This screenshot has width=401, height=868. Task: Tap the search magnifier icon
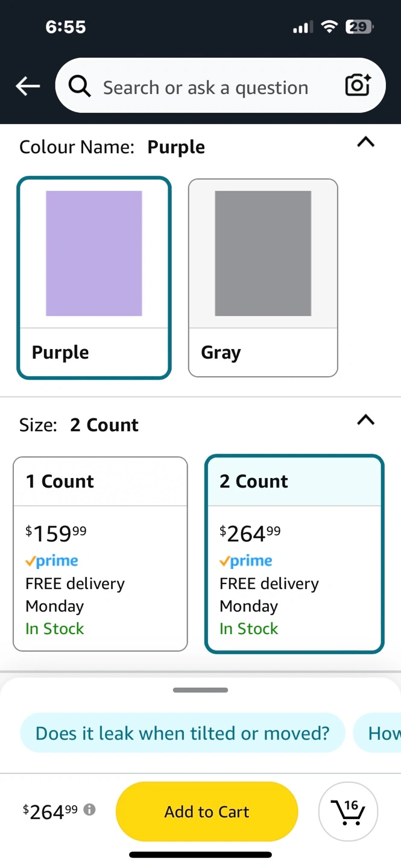point(80,87)
